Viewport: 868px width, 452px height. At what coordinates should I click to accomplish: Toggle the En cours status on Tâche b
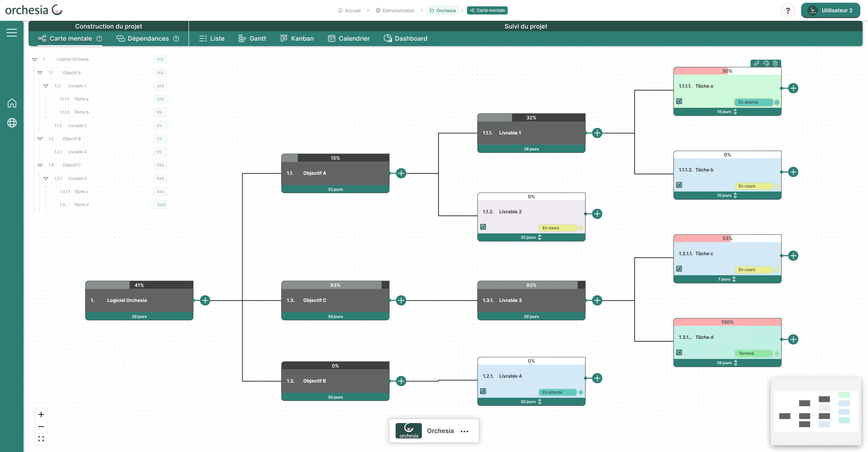tap(753, 186)
